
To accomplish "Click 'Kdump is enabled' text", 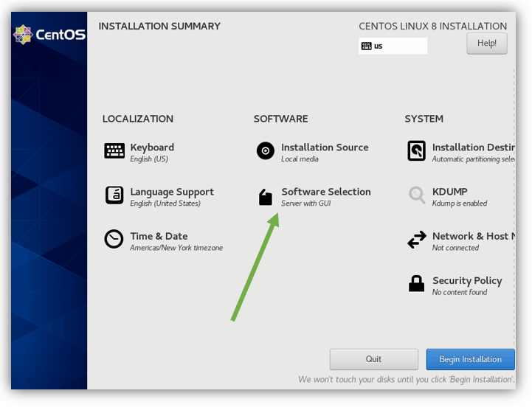I will (460, 204).
